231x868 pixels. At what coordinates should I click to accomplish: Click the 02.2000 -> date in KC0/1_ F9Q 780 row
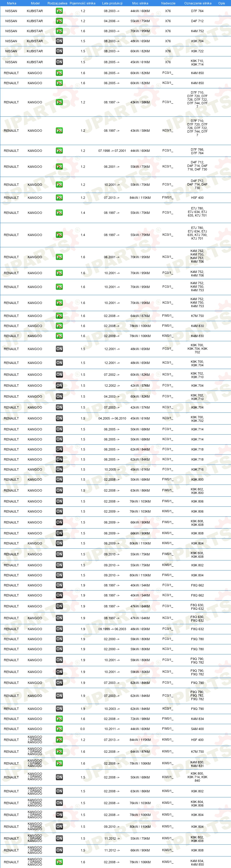(x=111, y=649)
